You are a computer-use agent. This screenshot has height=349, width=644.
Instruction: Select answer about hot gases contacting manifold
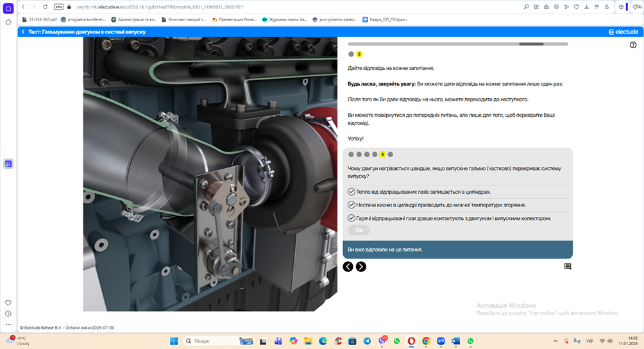(x=351, y=218)
